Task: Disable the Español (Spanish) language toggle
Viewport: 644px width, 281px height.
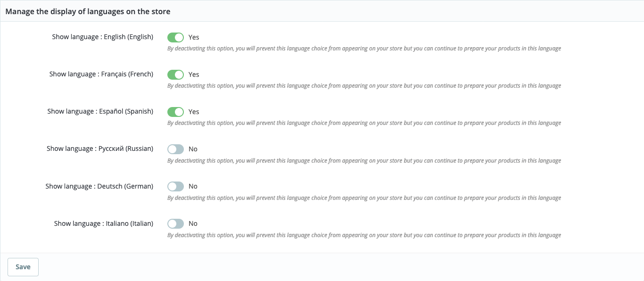Action: point(175,112)
